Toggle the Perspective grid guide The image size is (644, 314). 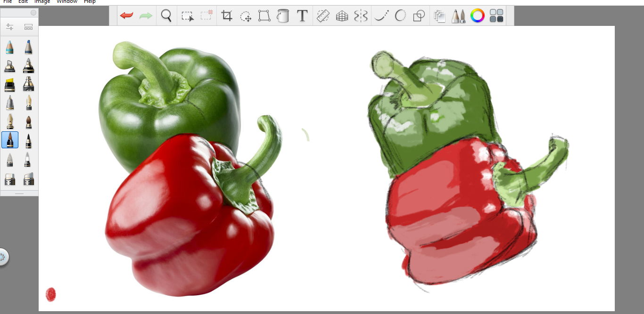[x=342, y=16]
